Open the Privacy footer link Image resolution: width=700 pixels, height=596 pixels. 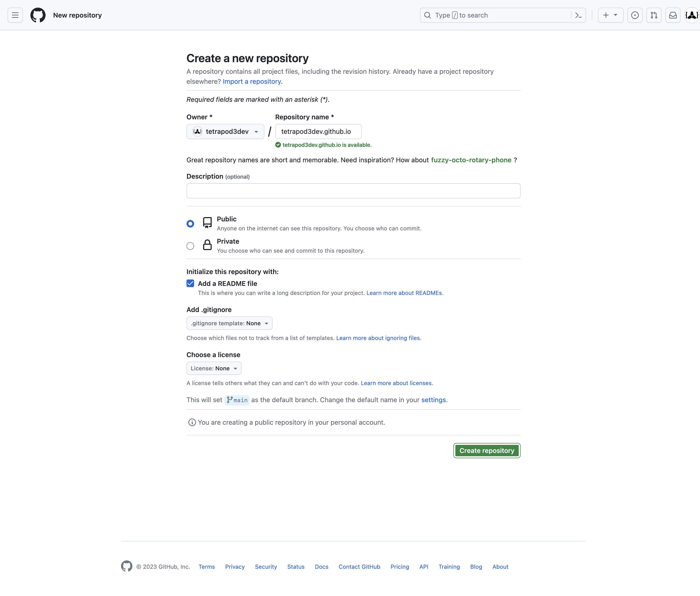[235, 567]
